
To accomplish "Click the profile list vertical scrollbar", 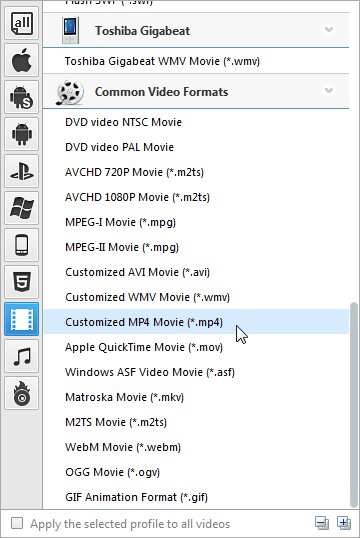I will [353, 405].
